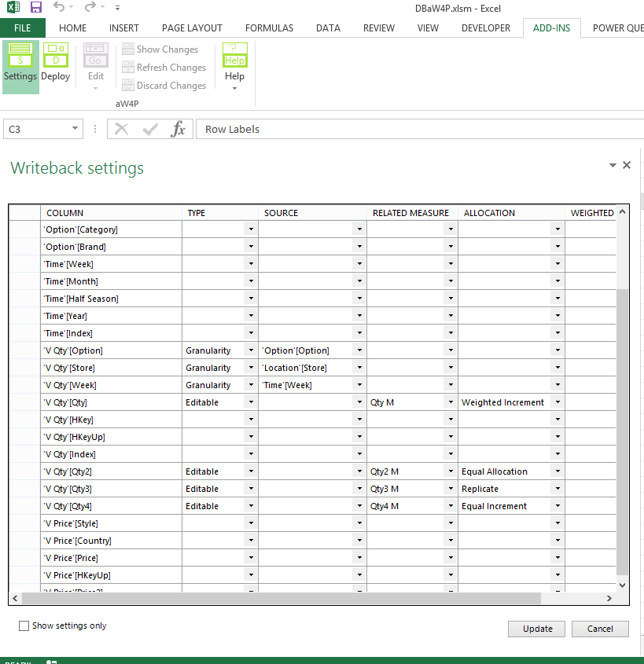Viewport: 644px width, 664px height.
Task: Click the Undo arrow icon
Action: [59, 7]
